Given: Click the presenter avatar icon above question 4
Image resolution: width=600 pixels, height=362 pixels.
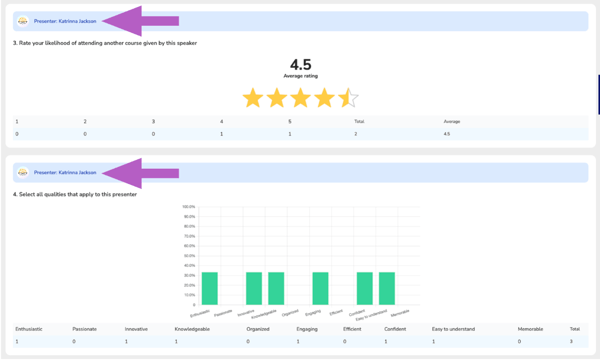Looking at the screenshot, I should (x=23, y=173).
